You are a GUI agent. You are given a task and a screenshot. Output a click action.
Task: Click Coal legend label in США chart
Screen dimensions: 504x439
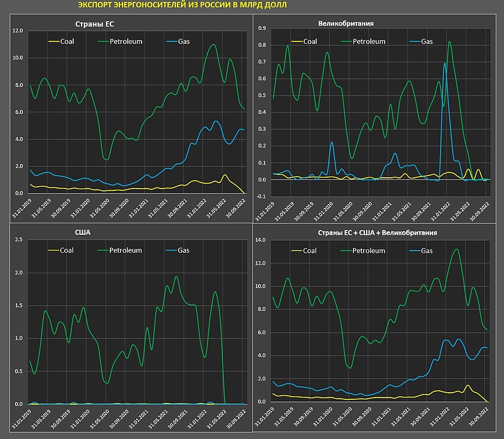(x=67, y=250)
